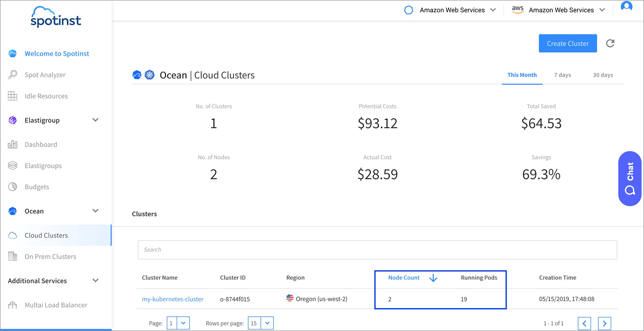
Task: Switch to This Month tab
Action: tap(522, 75)
